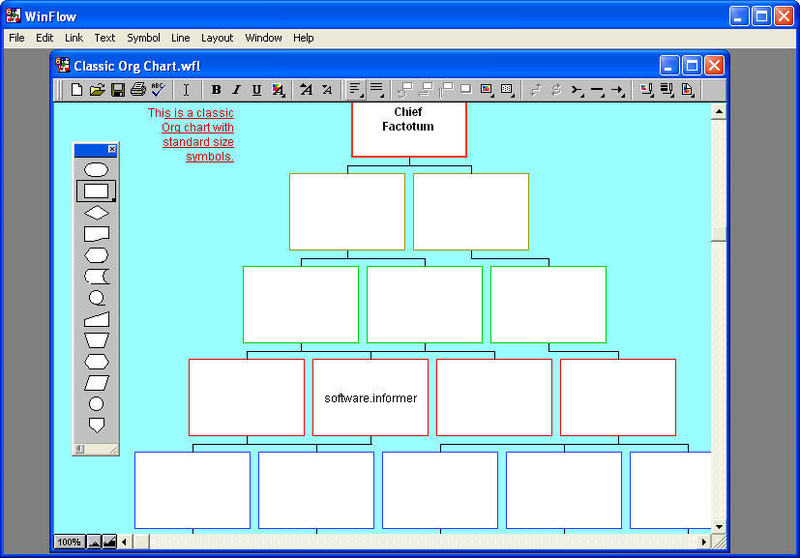Increase the font size
800x558 pixels.
[x=306, y=90]
